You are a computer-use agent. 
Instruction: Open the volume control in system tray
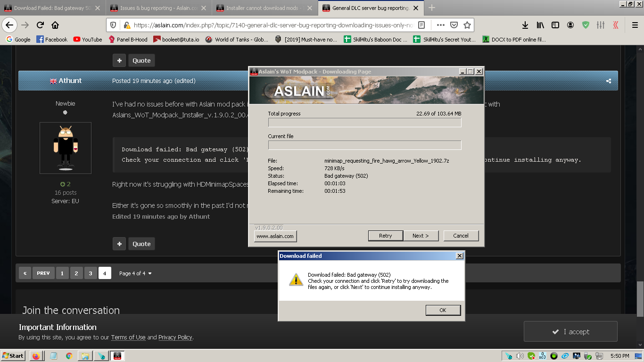click(x=520, y=356)
